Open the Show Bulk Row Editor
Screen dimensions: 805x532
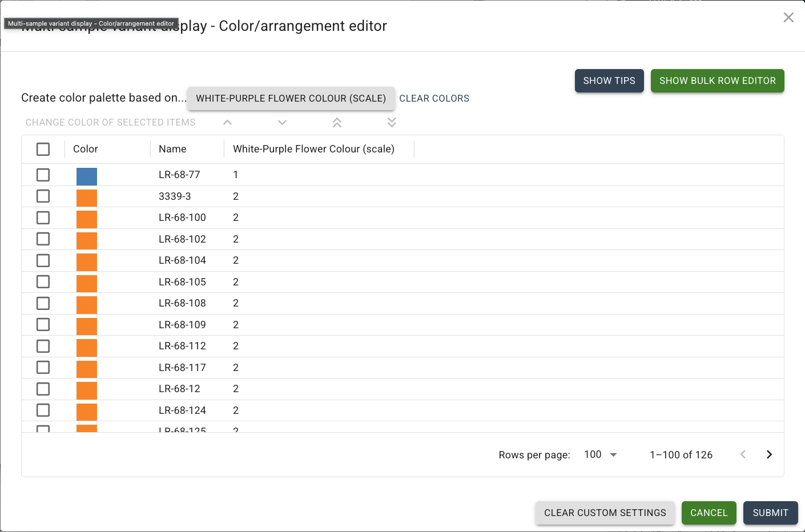coord(717,80)
